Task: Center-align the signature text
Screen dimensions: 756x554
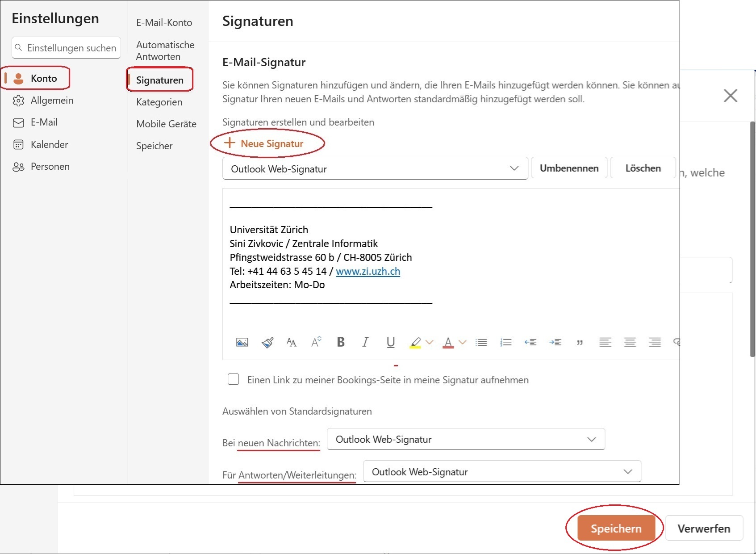Action: coord(630,342)
